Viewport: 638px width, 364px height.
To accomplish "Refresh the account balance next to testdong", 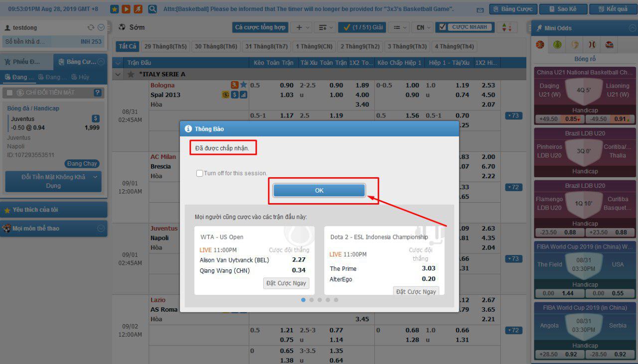I will pos(91,28).
